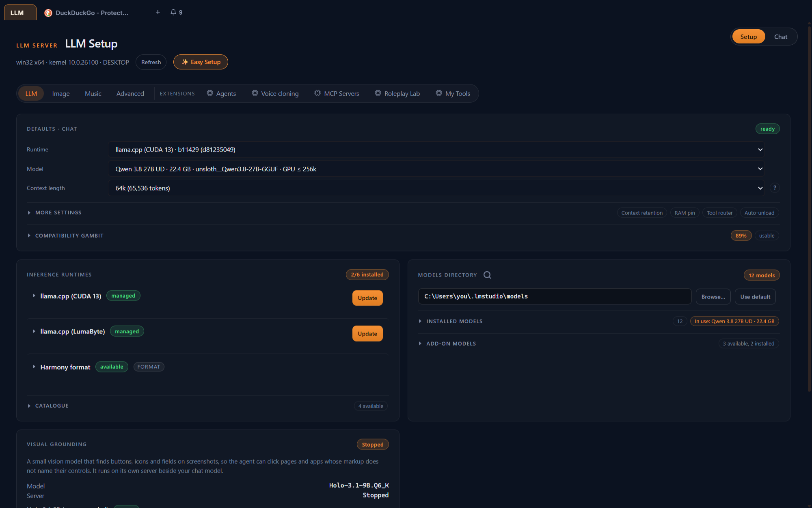Click the Refresh button
The image size is (812, 508).
tap(151, 62)
